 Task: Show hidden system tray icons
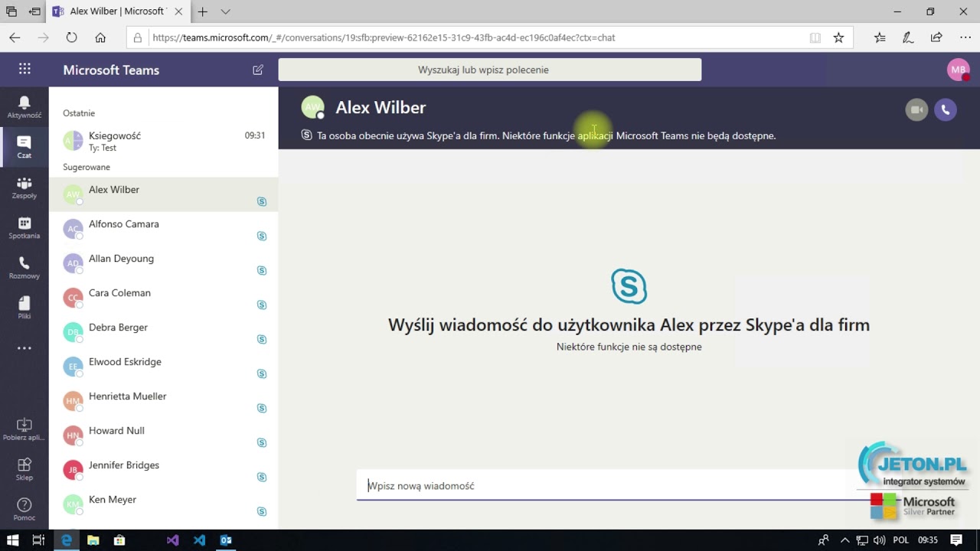[844, 540]
